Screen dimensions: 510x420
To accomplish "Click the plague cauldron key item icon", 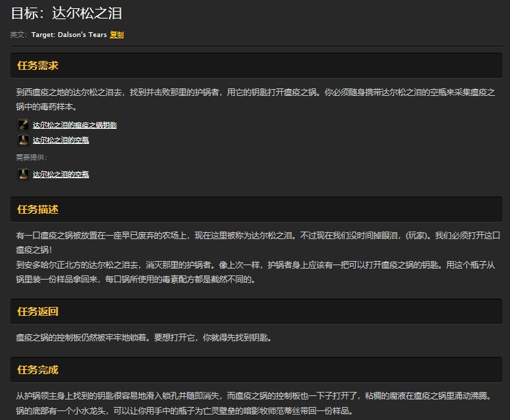I will click(x=23, y=125).
